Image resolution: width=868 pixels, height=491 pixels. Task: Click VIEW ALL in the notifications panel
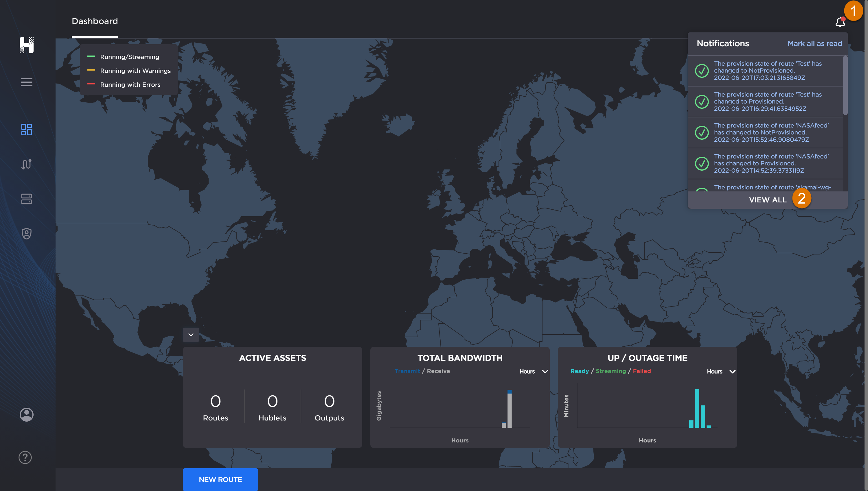(768, 200)
